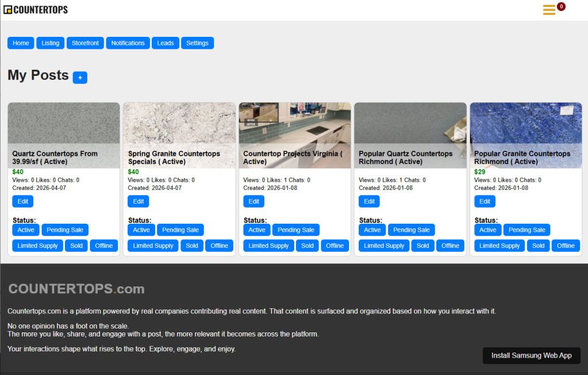Click the Countertops logo icon

8,9
